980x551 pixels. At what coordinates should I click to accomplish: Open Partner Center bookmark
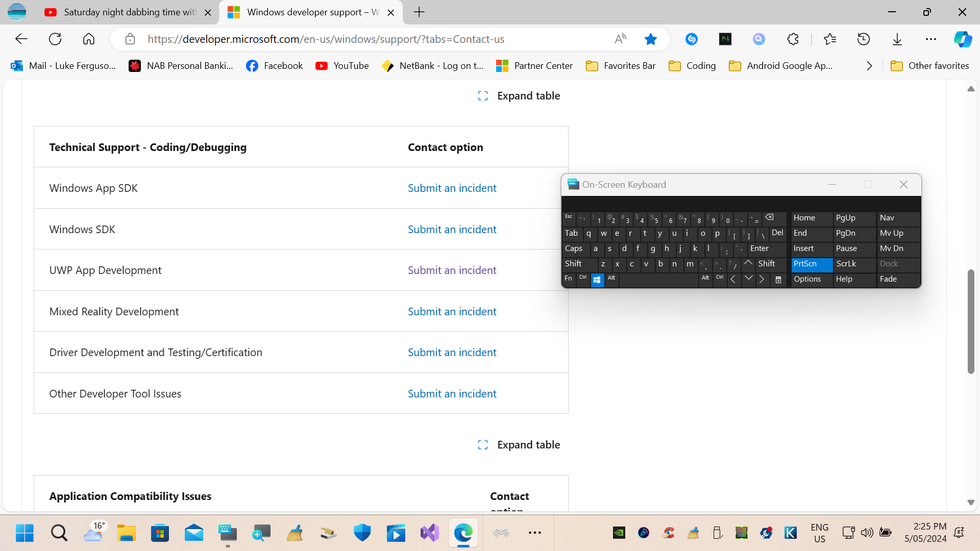pyautogui.click(x=534, y=66)
